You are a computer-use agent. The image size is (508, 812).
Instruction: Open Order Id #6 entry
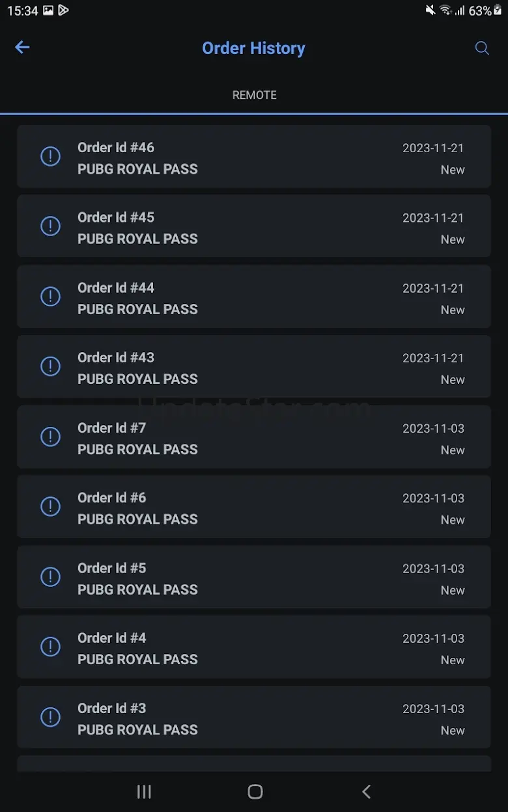tap(254, 507)
